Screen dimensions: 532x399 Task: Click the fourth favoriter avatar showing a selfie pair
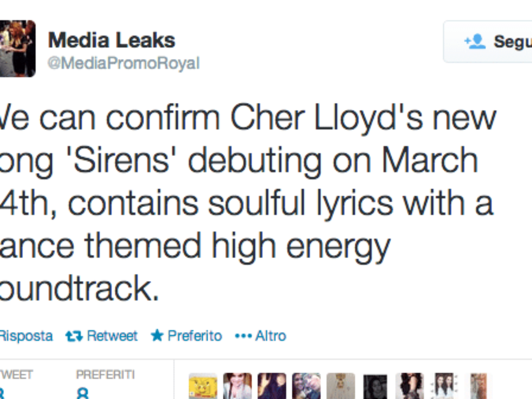coord(306,386)
